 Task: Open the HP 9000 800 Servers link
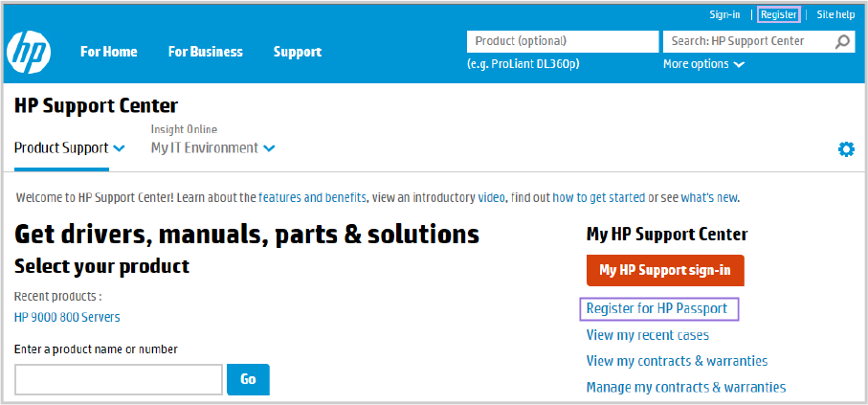tap(67, 318)
